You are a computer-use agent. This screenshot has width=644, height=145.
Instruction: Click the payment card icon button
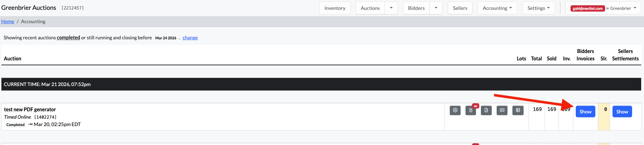[x=502, y=110]
